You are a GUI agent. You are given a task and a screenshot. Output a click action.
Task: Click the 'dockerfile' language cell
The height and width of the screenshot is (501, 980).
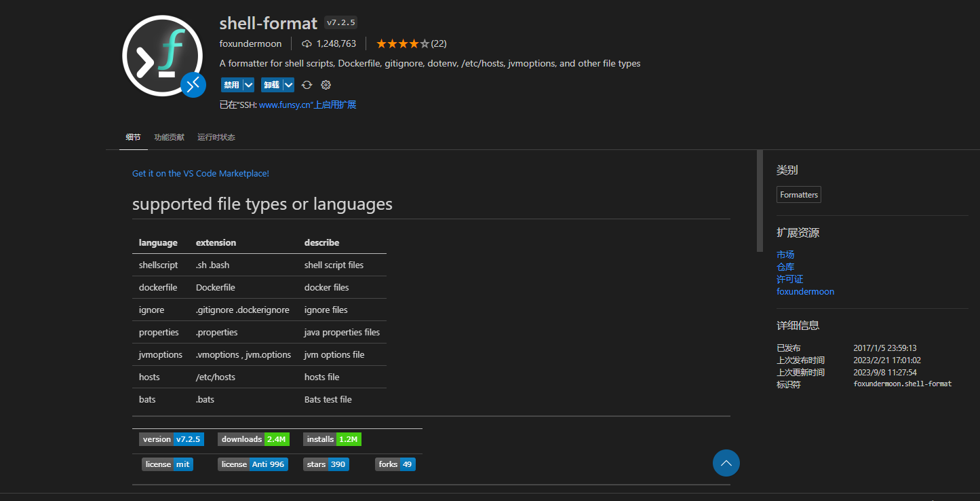click(x=158, y=287)
